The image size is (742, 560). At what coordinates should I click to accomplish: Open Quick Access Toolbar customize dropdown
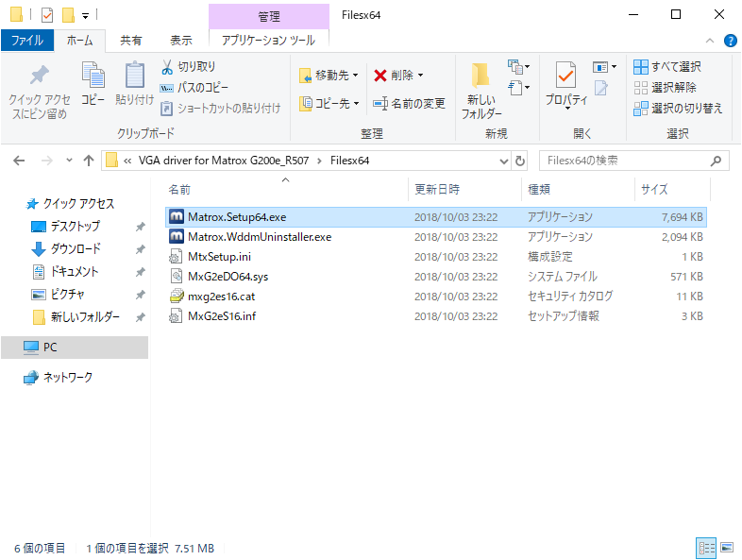85,16
